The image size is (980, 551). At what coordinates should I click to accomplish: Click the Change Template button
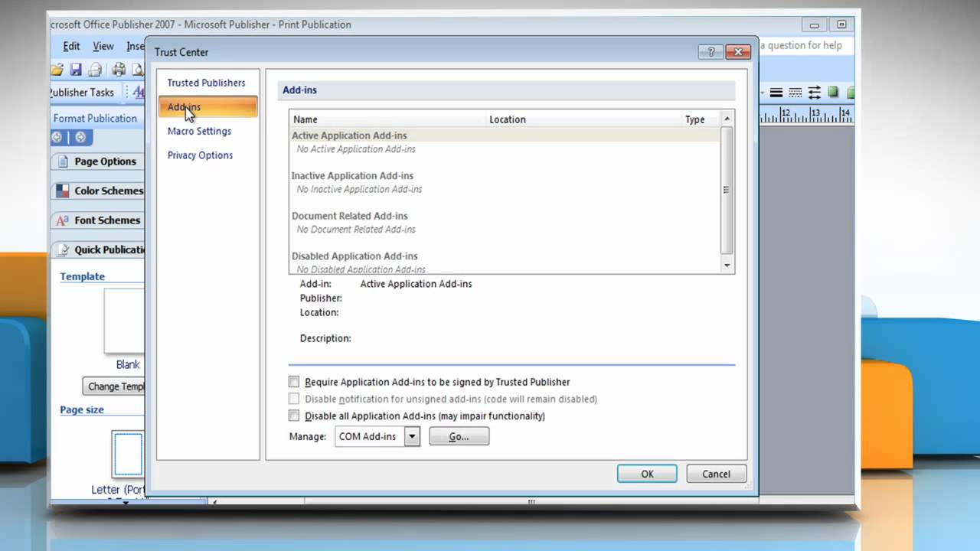point(114,386)
